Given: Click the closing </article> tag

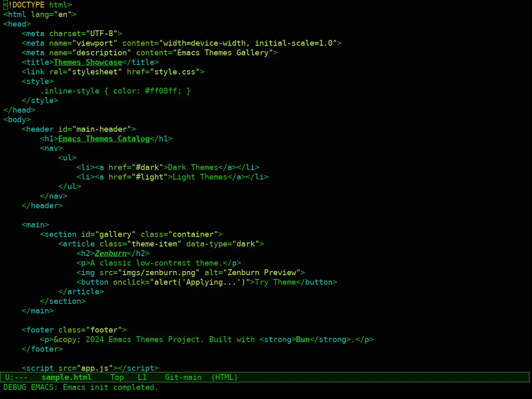Looking at the screenshot, I should coord(81,292).
